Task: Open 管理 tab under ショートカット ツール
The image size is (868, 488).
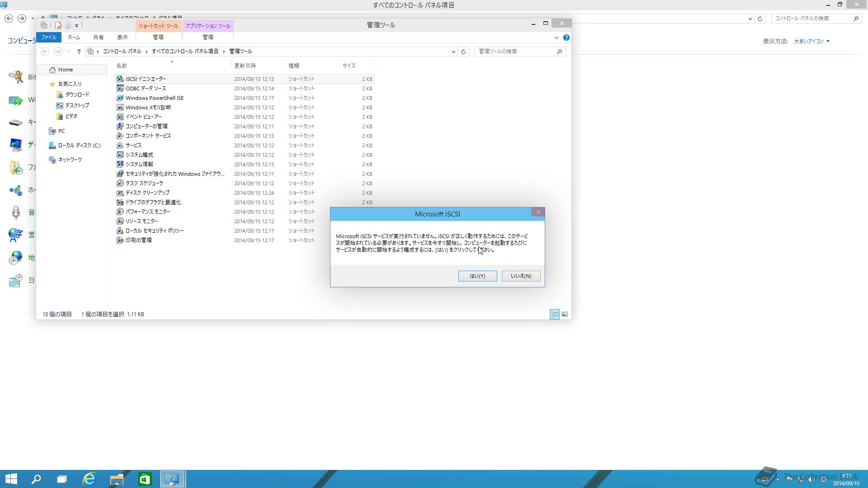Action: (158, 37)
